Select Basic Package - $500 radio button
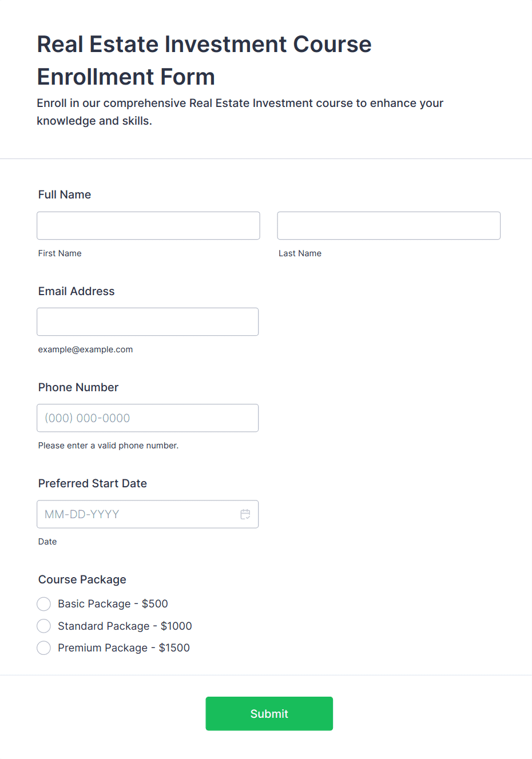 (43, 604)
